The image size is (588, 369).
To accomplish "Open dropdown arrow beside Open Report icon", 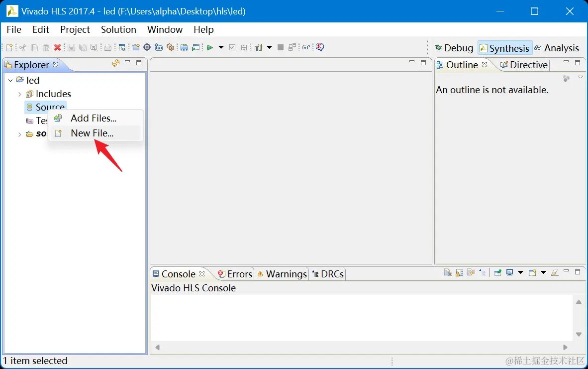I will 269,47.
